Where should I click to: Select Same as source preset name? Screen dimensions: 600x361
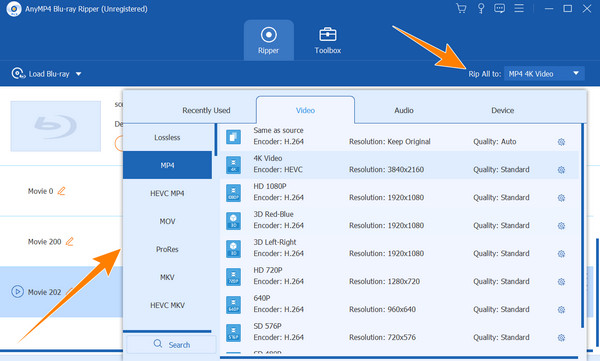[278, 130]
